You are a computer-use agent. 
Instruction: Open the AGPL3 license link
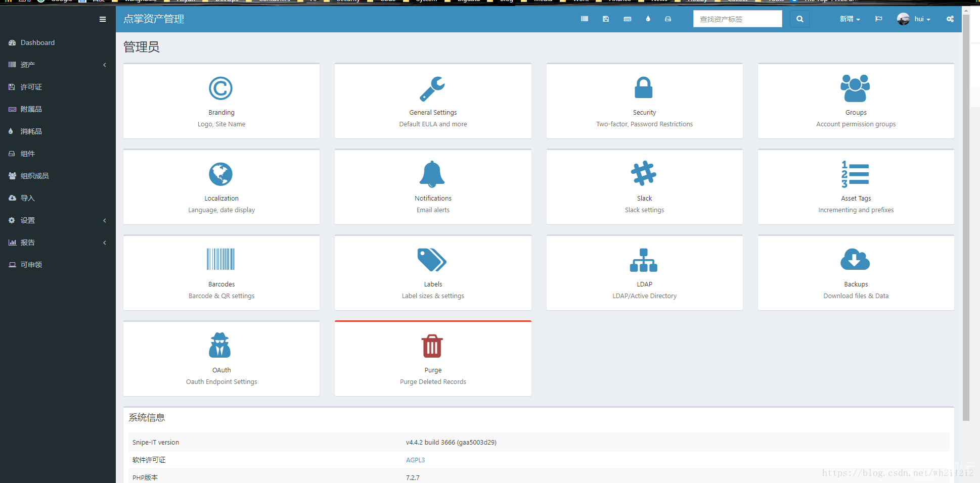(415, 460)
